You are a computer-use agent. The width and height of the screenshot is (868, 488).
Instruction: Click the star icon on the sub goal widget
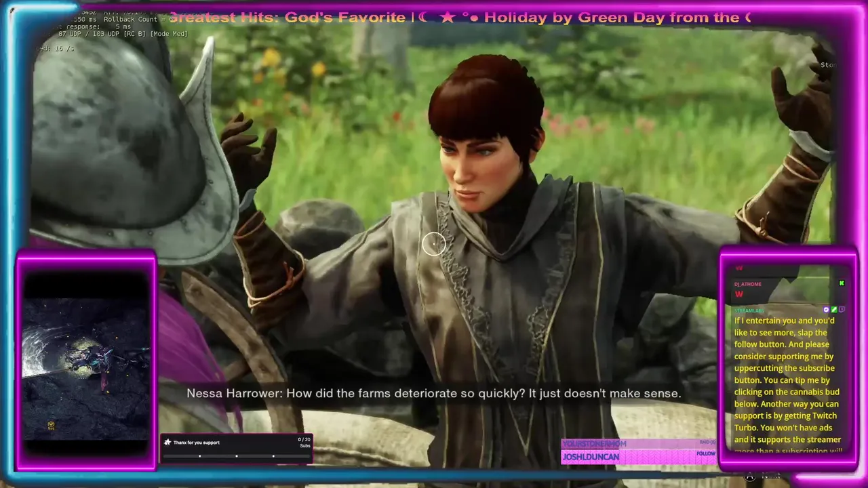click(x=167, y=443)
